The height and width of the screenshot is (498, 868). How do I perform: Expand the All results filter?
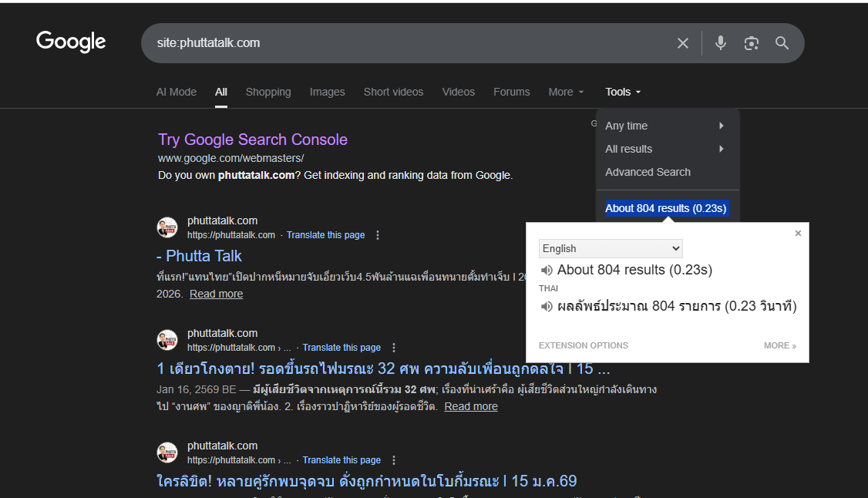pyautogui.click(x=664, y=149)
